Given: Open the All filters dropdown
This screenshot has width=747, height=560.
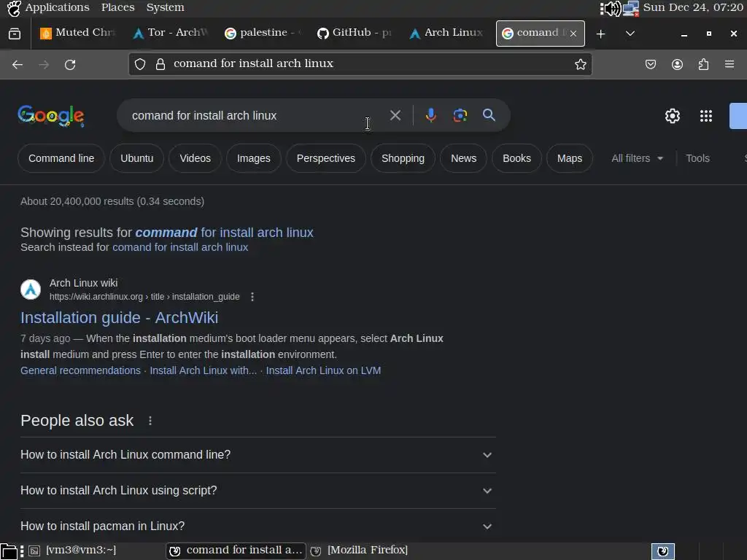Looking at the screenshot, I should (x=637, y=158).
